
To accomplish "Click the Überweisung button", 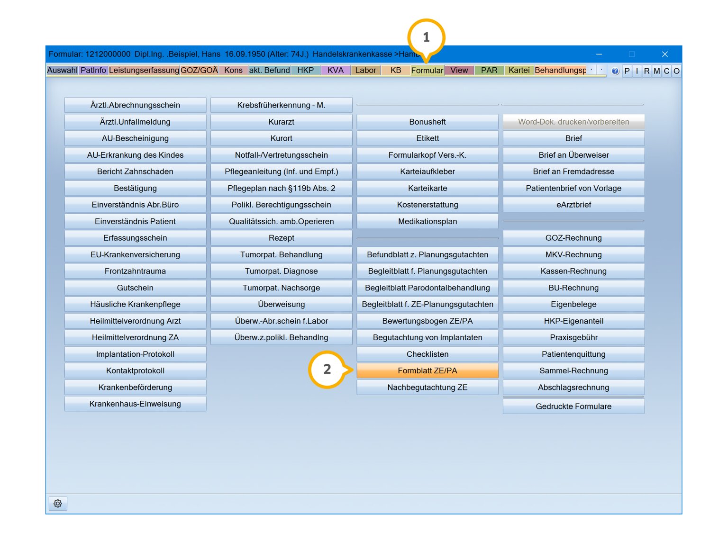I will [x=282, y=304].
